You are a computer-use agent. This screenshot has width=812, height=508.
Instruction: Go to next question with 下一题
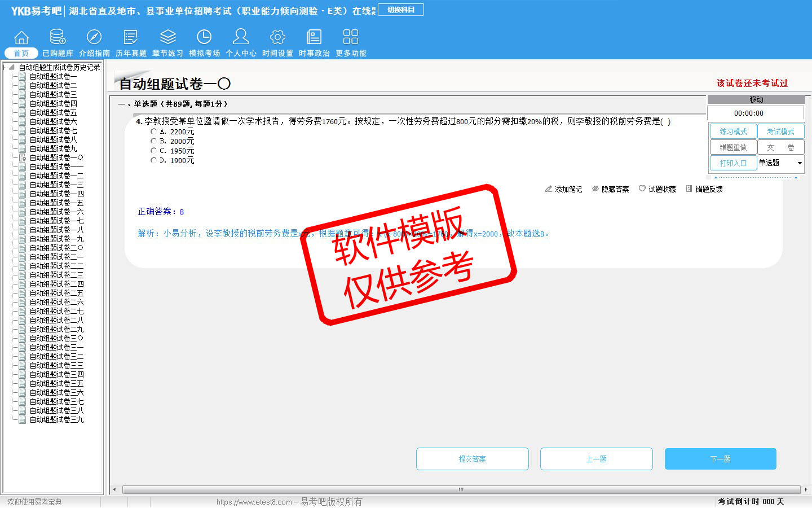[720, 459]
